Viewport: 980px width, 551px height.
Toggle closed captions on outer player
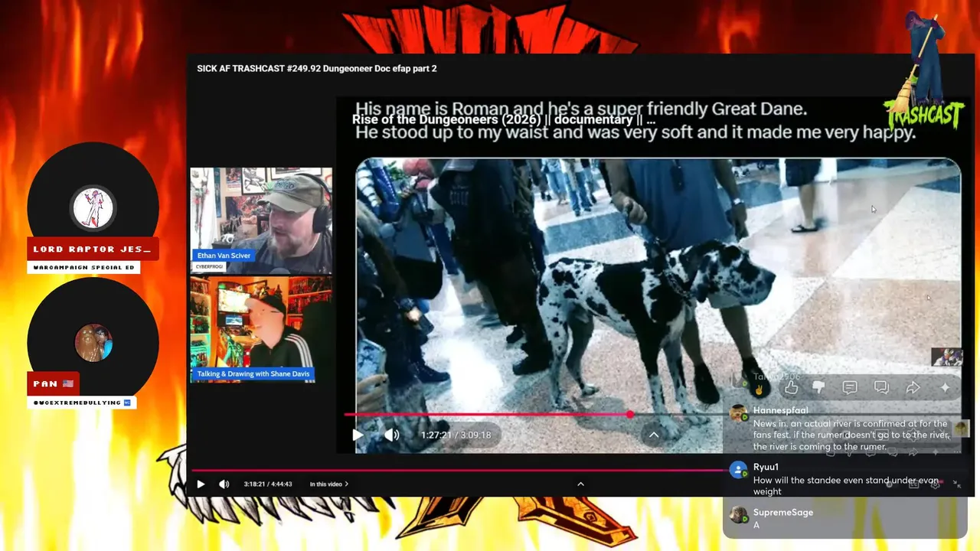[x=913, y=484]
